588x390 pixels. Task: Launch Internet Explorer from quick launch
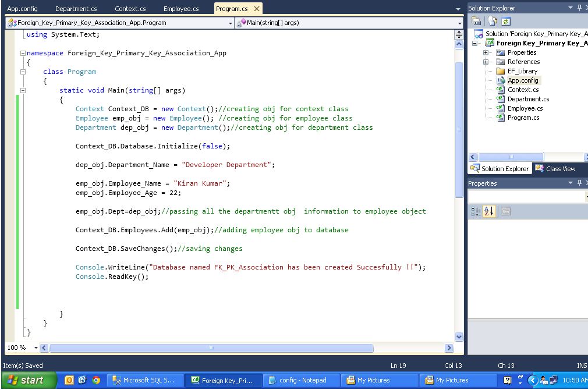pos(83,380)
